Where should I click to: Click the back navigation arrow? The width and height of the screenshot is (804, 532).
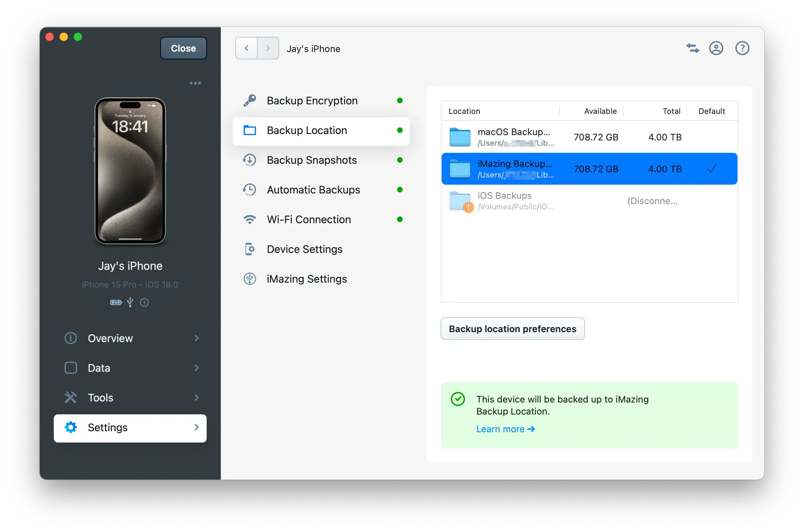click(x=246, y=48)
